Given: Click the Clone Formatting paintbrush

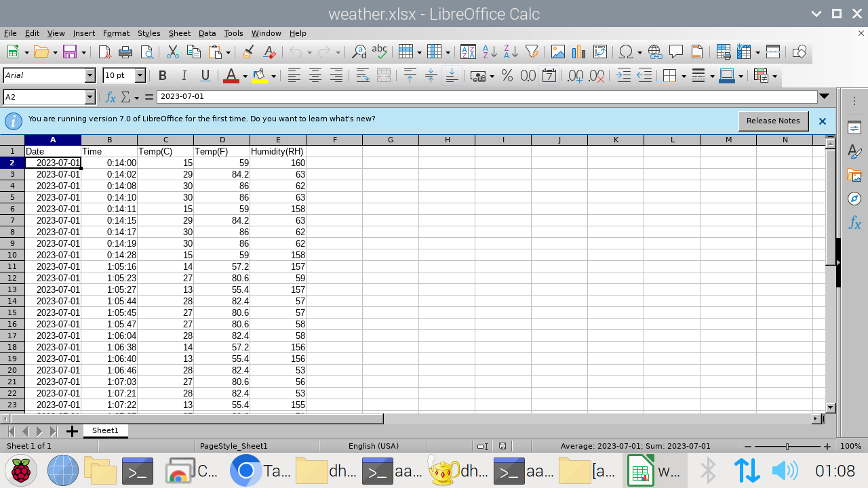Looking at the screenshot, I should click(x=248, y=52).
